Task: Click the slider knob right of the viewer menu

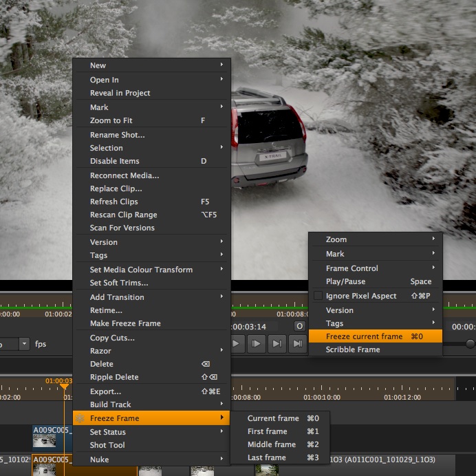Action: (470, 344)
